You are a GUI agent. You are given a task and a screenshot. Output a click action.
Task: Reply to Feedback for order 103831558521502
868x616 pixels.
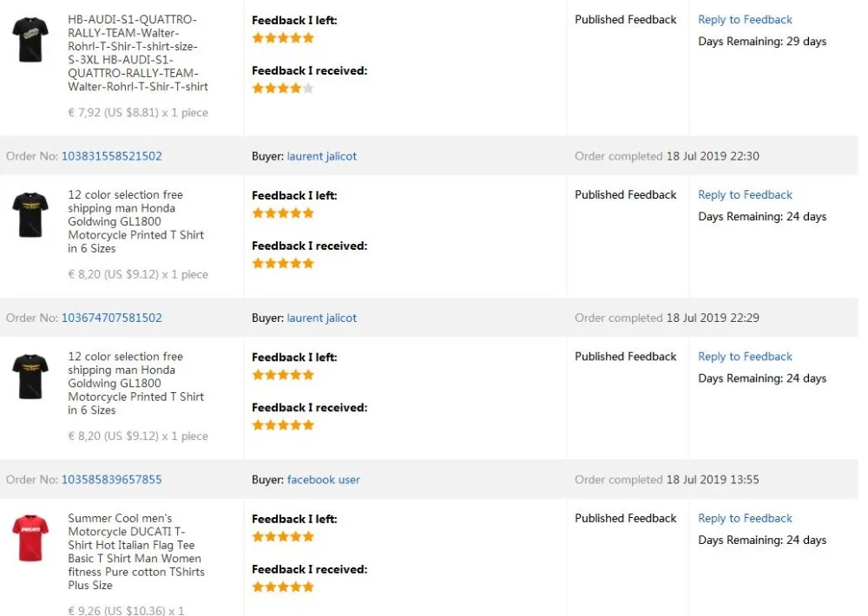(x=745, y=194)
